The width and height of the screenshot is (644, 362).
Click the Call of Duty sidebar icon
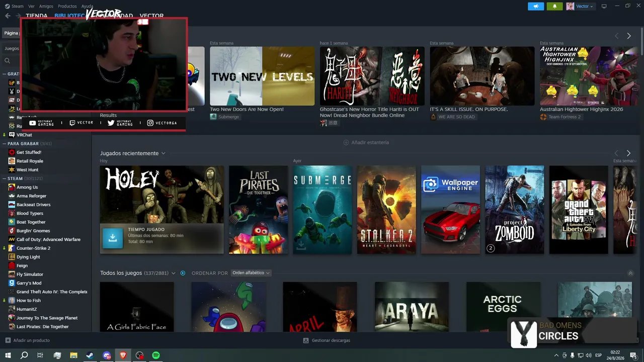tap(12, 239)
